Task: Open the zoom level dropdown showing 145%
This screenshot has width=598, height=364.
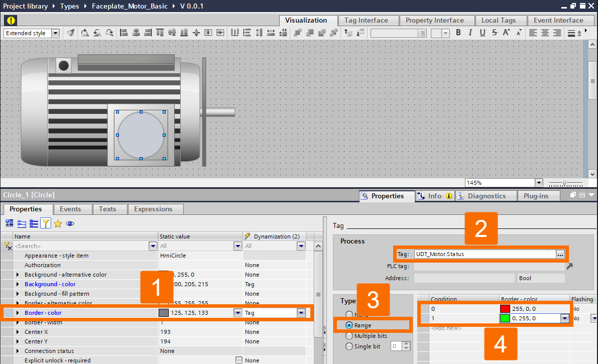Action: tap(539, 182)
